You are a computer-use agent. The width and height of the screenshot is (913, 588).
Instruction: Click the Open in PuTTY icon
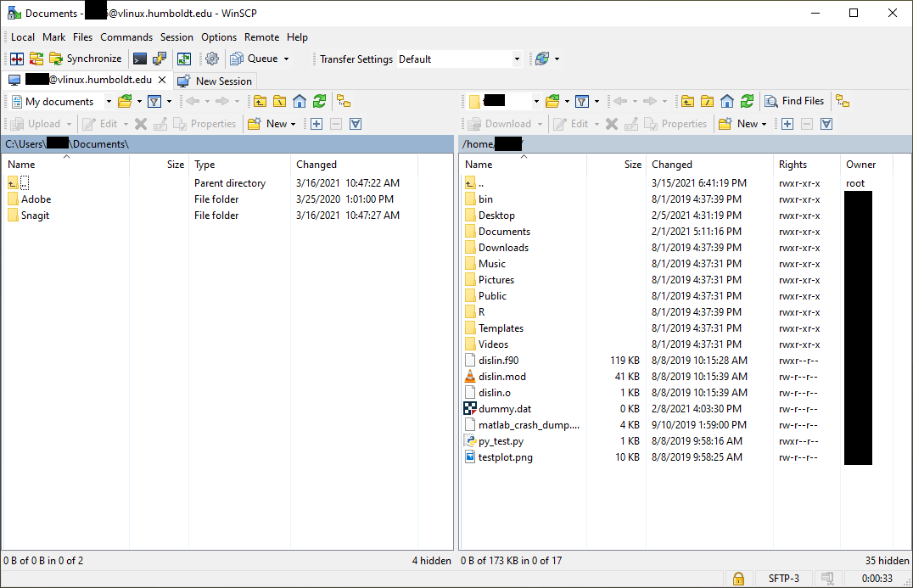click(x=160, y=59)
